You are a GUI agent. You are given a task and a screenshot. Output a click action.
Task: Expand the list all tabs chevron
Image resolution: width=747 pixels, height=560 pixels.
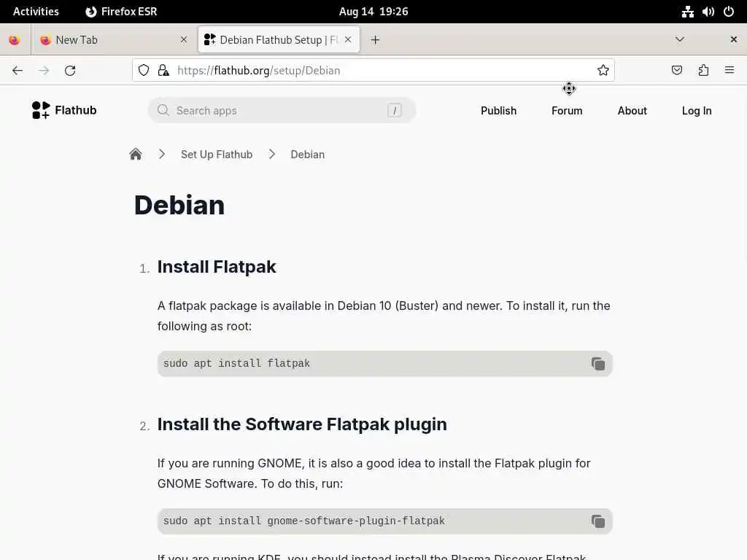680,39
